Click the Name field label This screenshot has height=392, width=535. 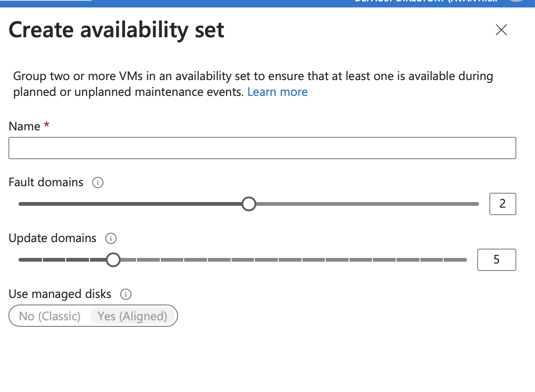tap(25, 127)
